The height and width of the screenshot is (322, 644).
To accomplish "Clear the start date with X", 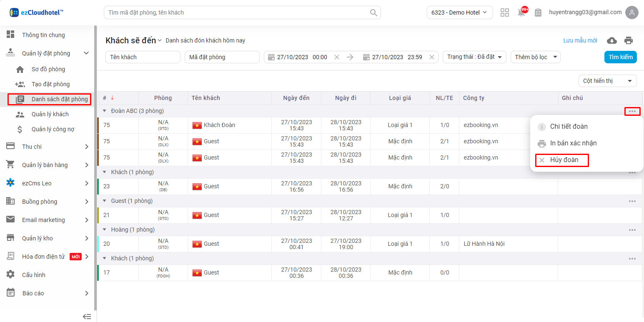I will 337,57.
